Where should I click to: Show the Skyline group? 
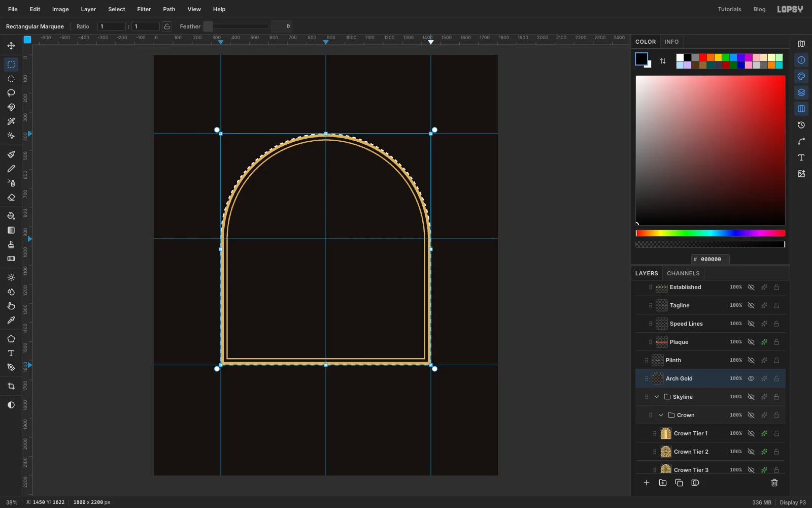[751, 397]
